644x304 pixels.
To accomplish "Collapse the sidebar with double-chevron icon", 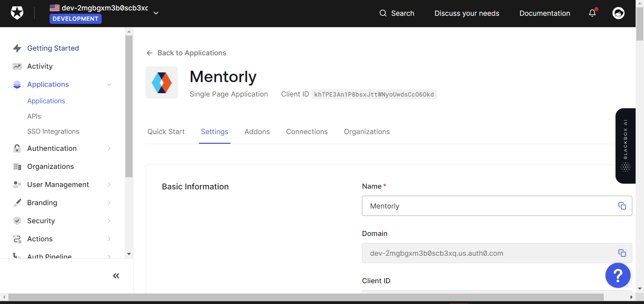I will pyautogui.click(x=116, y=276).
